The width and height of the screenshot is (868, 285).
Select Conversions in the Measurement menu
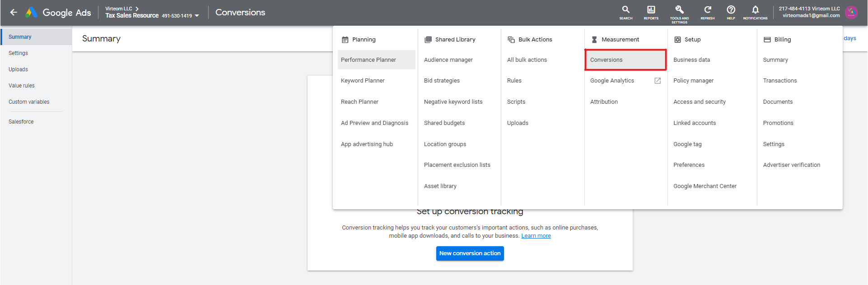tap(606, 60)
